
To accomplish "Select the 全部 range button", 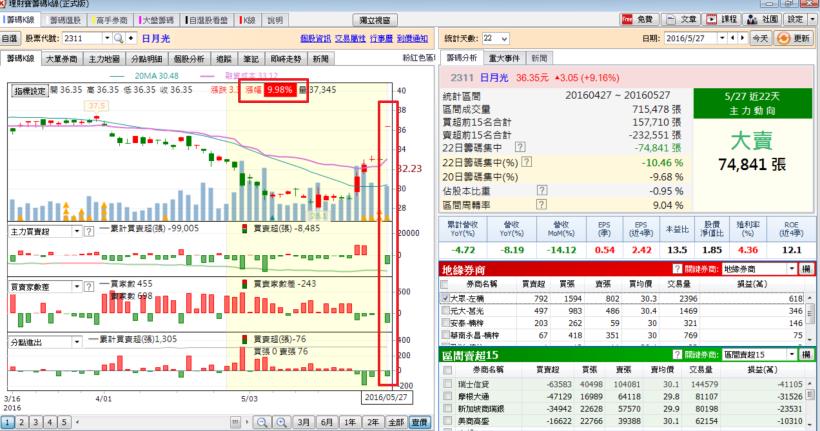I will (x=396, y=422).
